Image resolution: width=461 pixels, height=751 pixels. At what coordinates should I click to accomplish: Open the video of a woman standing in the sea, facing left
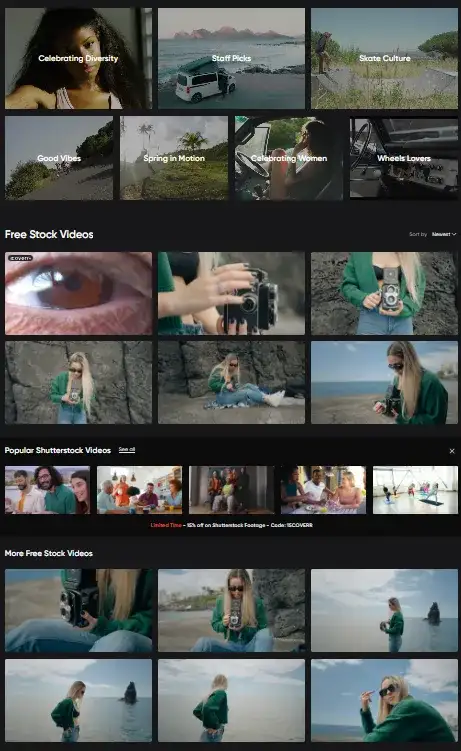click(x=384, y=610)
